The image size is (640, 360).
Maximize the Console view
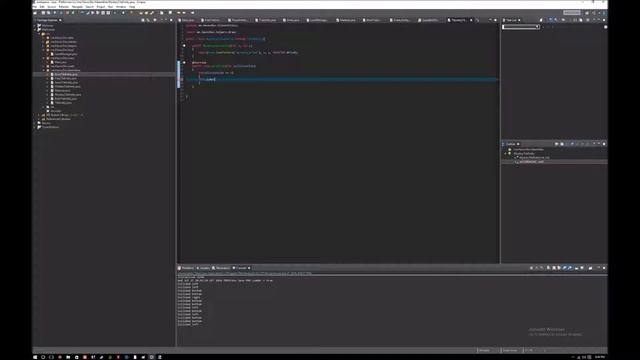pyautogui.click(x=604, y=268)
